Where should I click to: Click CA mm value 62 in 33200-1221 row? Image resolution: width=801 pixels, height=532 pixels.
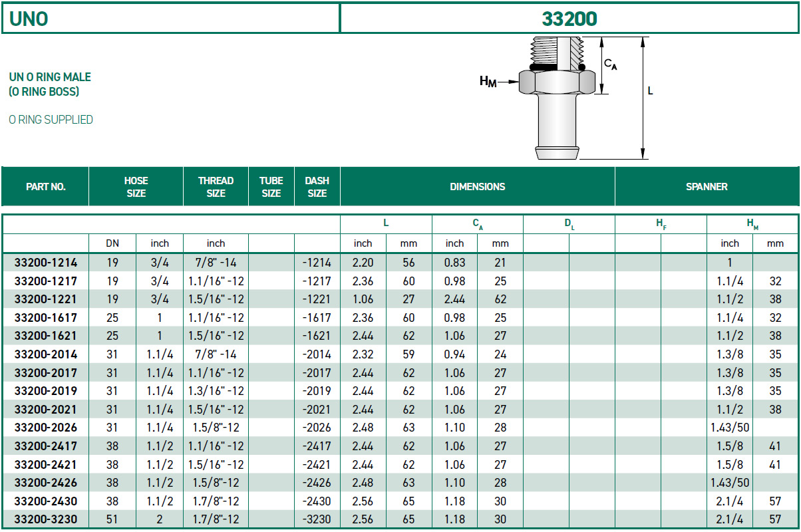coord(500,299)
